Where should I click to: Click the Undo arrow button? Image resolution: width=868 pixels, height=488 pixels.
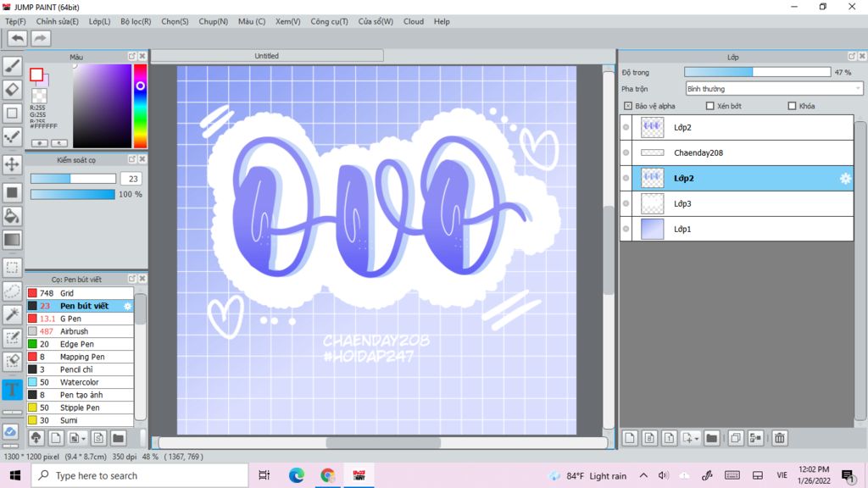point(18,38)
